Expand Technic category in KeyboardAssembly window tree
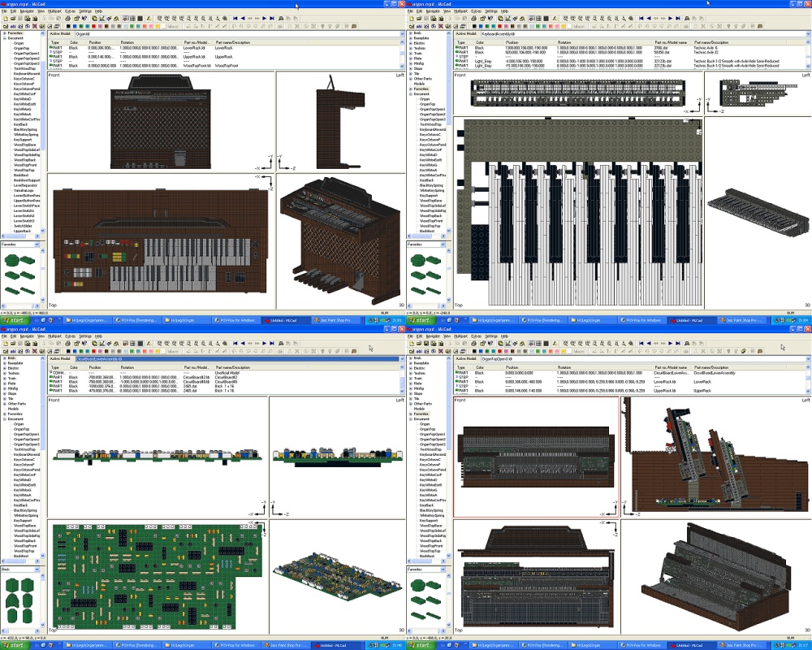 (411, 48)
